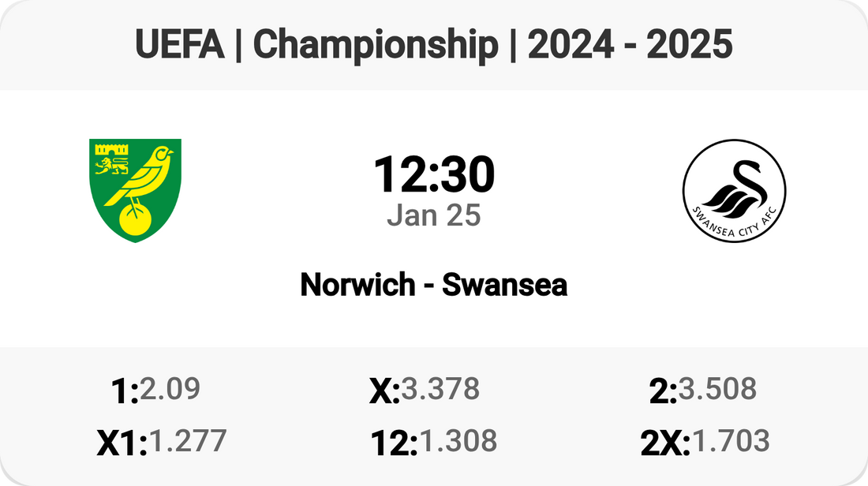Click the bold '1:' outcome label

(125, 391)
